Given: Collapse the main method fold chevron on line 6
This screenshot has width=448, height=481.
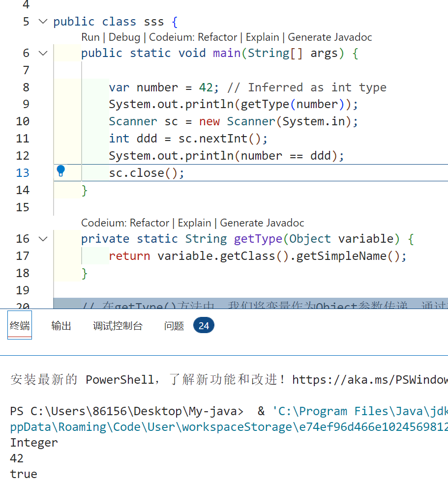Looking at the screenshot, I should coord(43,53).
